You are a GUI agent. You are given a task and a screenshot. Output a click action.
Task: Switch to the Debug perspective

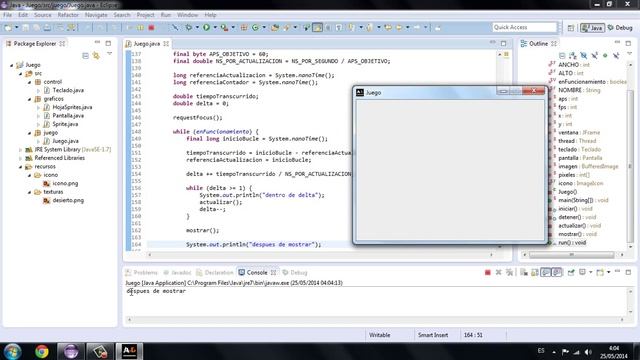tap(620, 28)
